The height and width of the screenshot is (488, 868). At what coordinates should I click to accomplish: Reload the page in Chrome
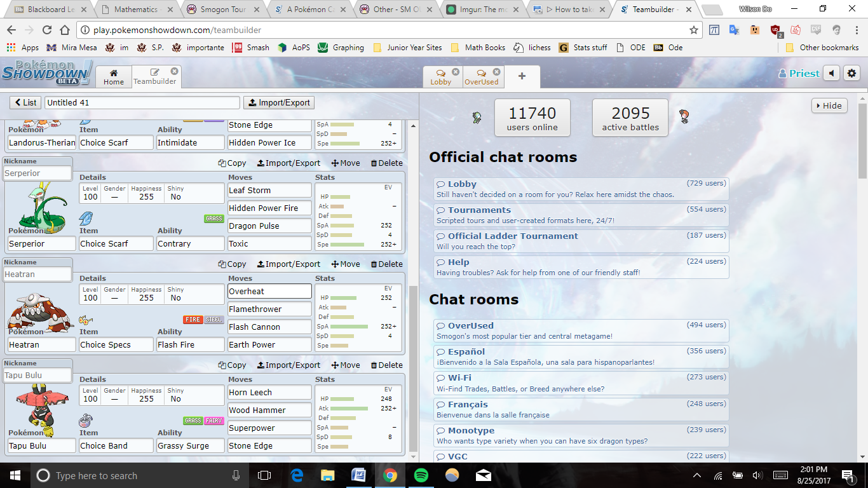(x=46, y=30)
